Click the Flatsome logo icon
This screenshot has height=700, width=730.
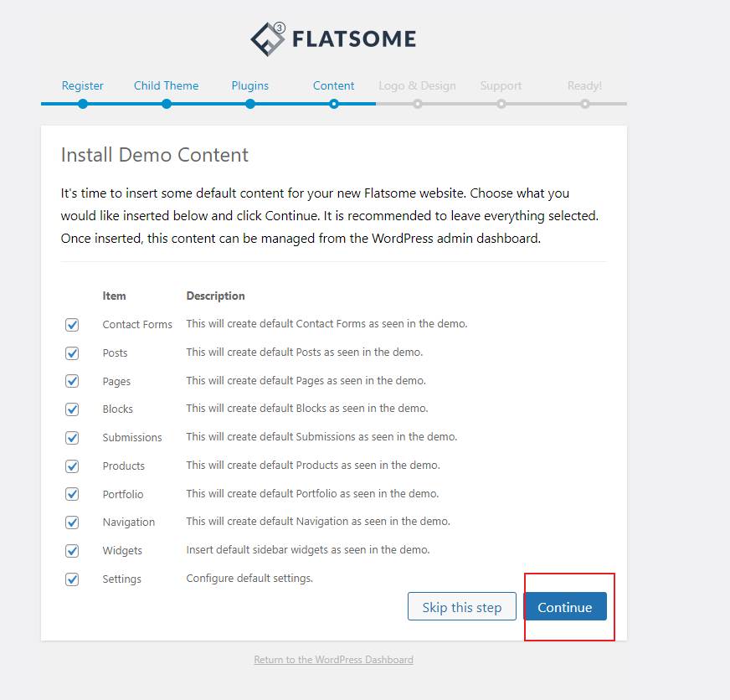tap(268, 39)
